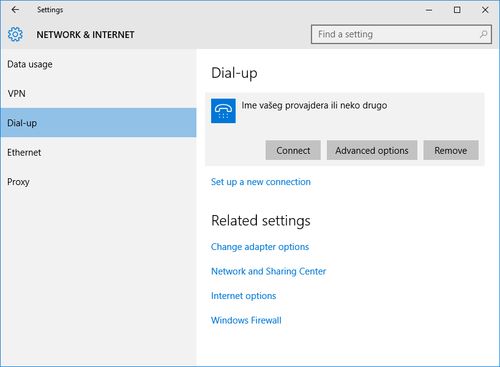This screenshot has height=367, width=500.
Task: Focus the Find a setting search box
Action: pyautogui.click(x=401, y=34)
